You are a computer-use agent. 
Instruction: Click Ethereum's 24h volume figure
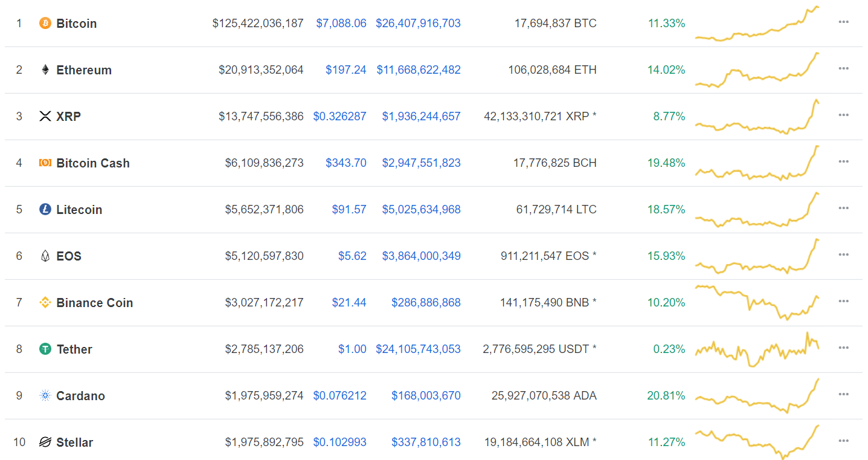coord(419,70)
